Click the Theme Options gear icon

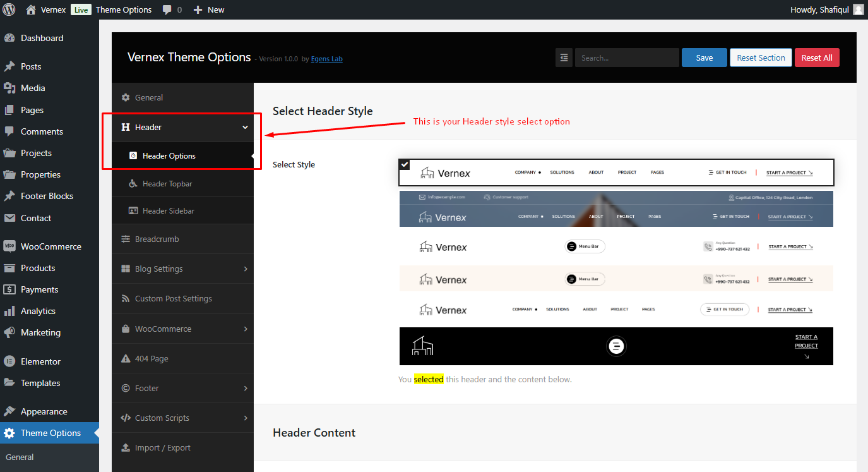click(9, 433)
